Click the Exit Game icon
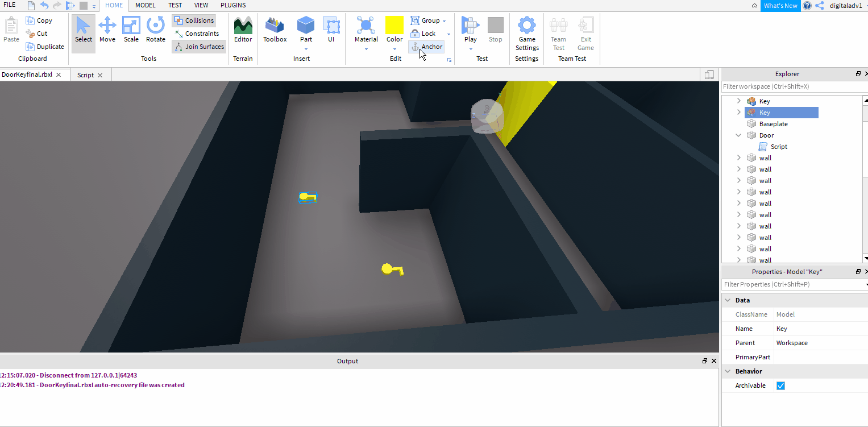 tap(585, 34)
